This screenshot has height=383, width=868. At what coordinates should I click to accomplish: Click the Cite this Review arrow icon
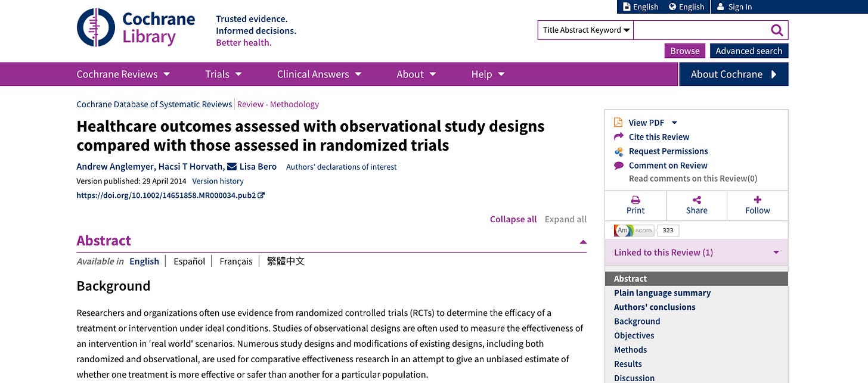coord(619,137)
